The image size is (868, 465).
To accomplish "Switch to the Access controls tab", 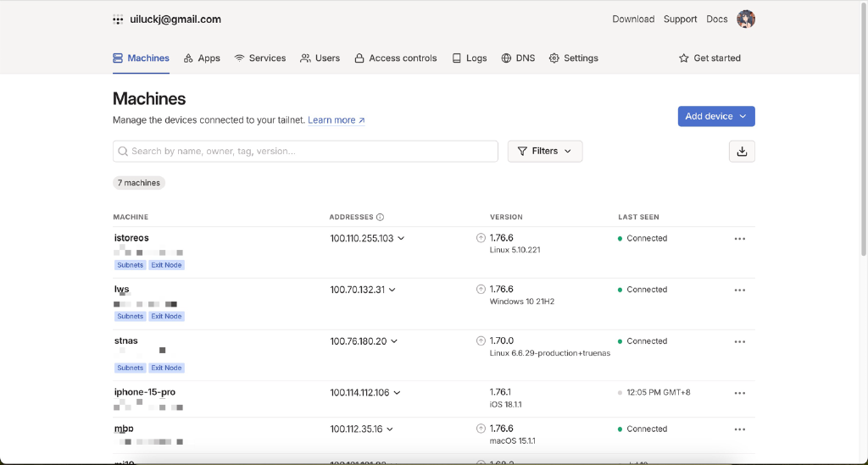I will coord(395,58).
